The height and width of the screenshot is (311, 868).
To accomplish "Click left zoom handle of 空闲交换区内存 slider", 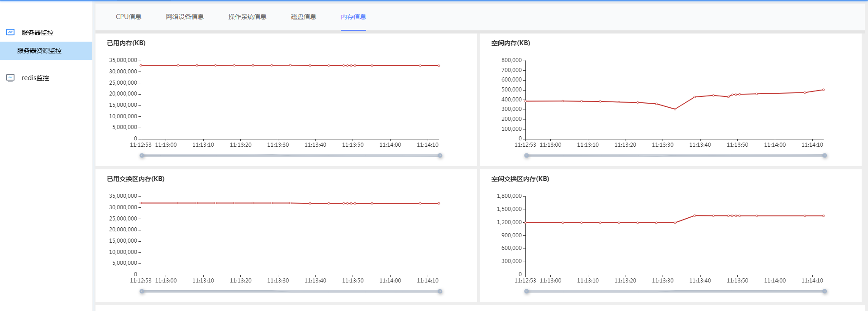I will click(527, 292).
